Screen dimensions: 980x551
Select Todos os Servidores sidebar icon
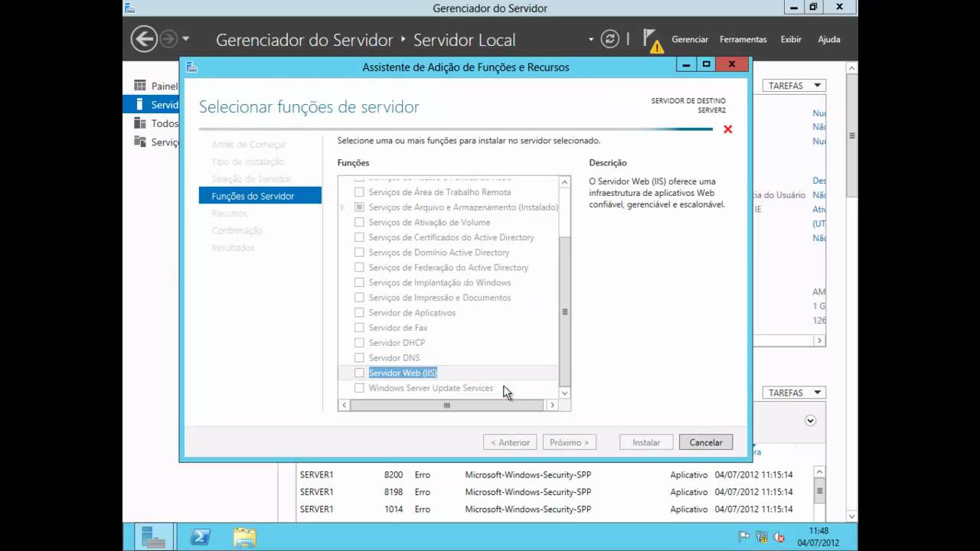click(x=139, y=122)
